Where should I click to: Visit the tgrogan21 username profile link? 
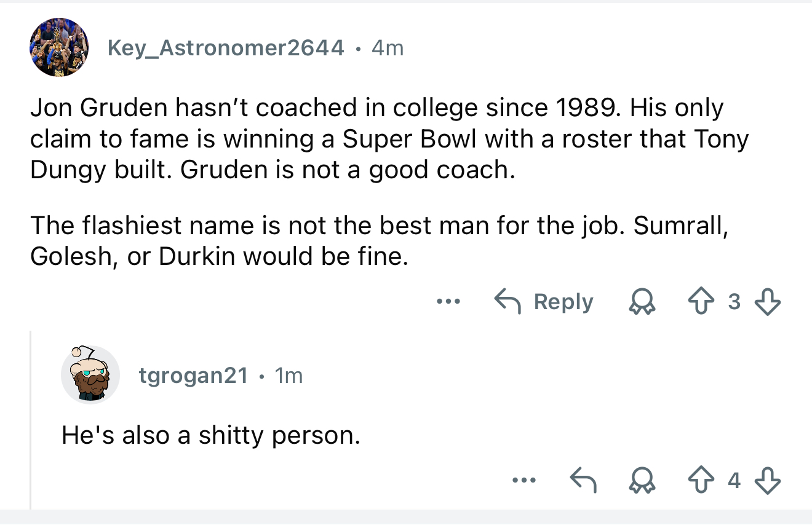click(x=193, y=374)
